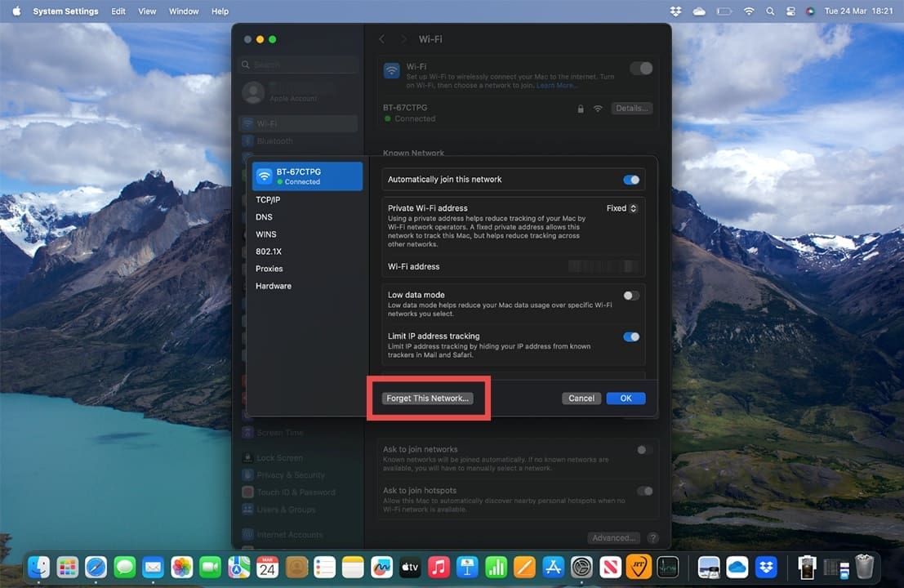Enable Low data mode
This screenshot has height=588, width=904.
(631, 296)
